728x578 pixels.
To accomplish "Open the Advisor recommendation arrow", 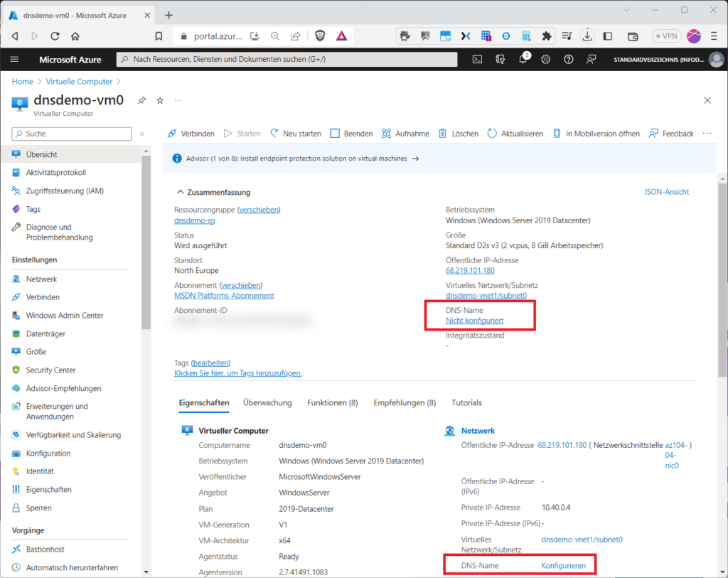I will (x=415, y=159).
